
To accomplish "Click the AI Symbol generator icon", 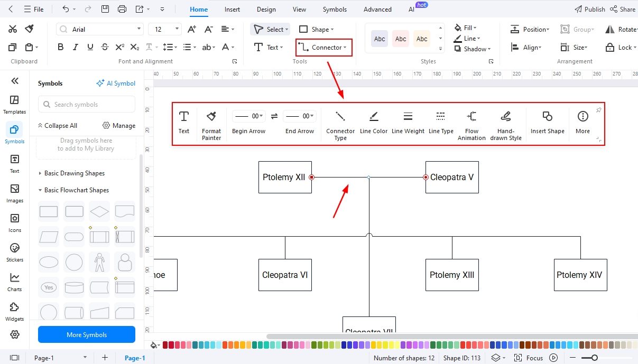I will pos(116,83).
